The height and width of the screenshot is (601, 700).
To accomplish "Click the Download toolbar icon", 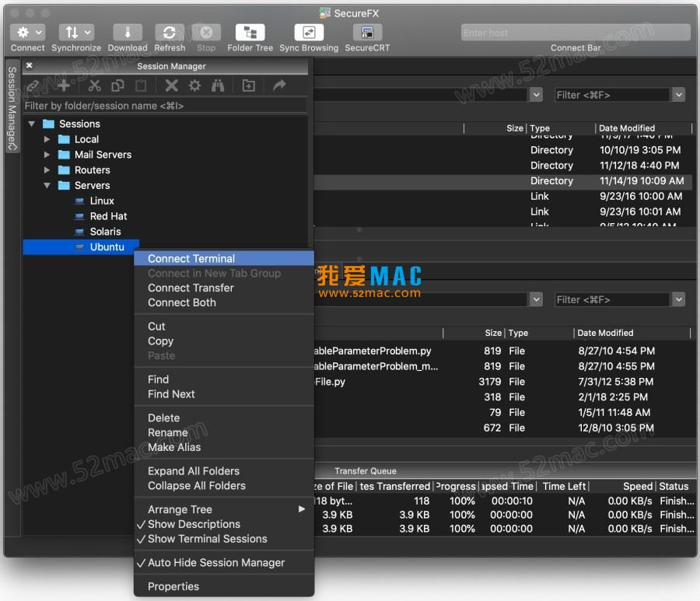I will tap(128, 33).
